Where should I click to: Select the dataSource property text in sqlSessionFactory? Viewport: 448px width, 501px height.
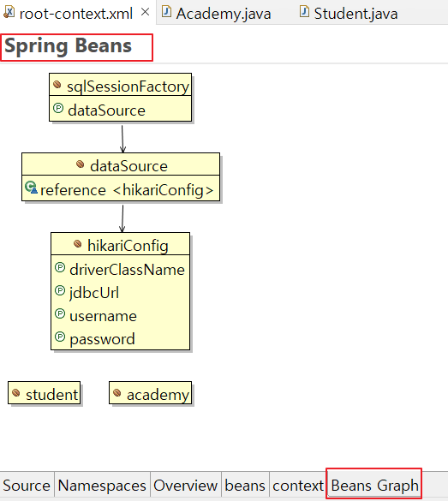pos(106,110)
